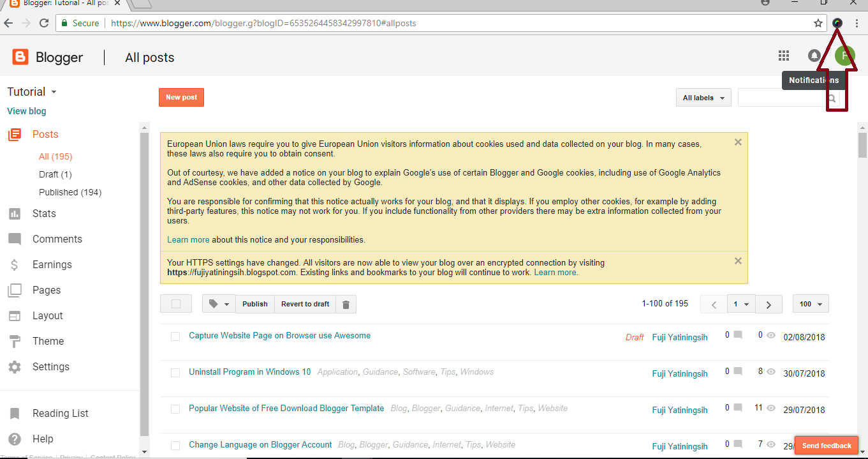
Task: Delete selected posts with trash icon
Action: tap(346, 304)
